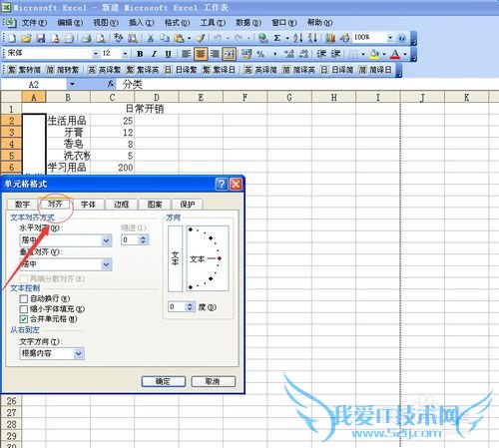
Task: Expand the 宋体 font name dropdown
Action: pyautogui.click(x=96, y=54)
